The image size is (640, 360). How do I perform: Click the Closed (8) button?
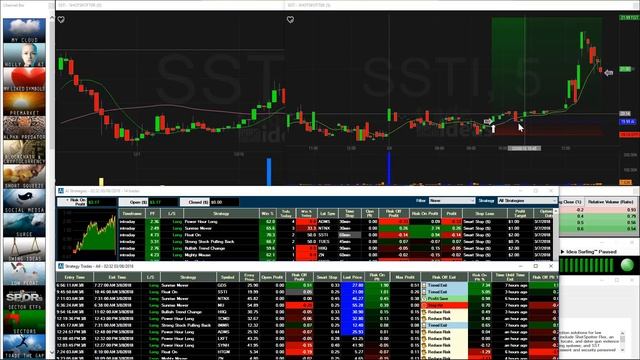coord(195,202)
